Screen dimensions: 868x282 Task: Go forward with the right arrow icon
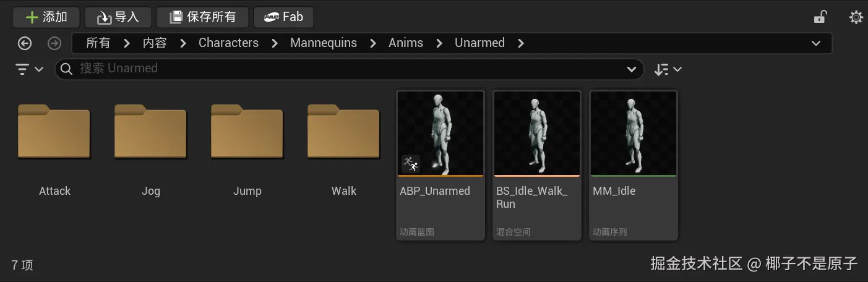tap(54, 43)
